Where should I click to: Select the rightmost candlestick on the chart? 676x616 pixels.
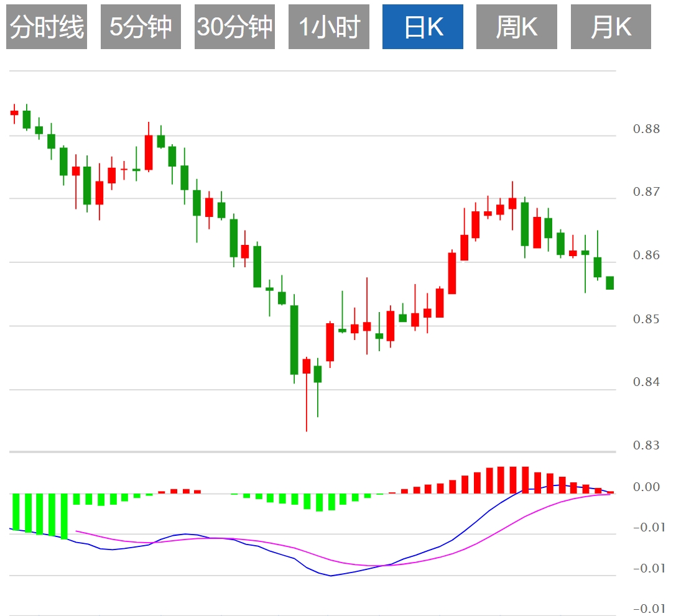click(610, 283)
